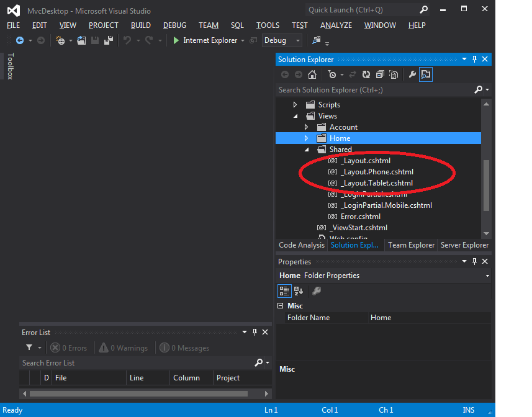The width and height of the screenshot is (532, 417).
Task: Switch to the Code Analysis tab
Action: (302, 245)
